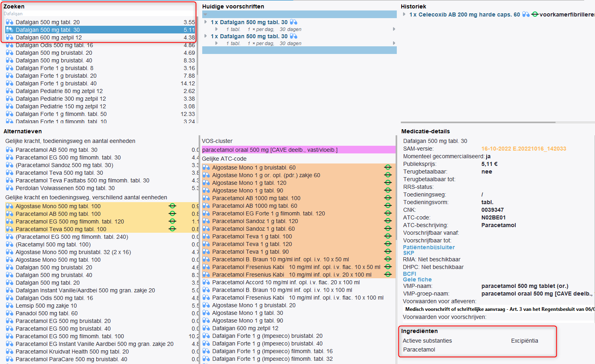Viewport: 595px width, 364px height.
Task: Select Dafalgan Instant Vanille/Aardbei 500 mg gran. zakje 20
Action: (x=102, y=290)
